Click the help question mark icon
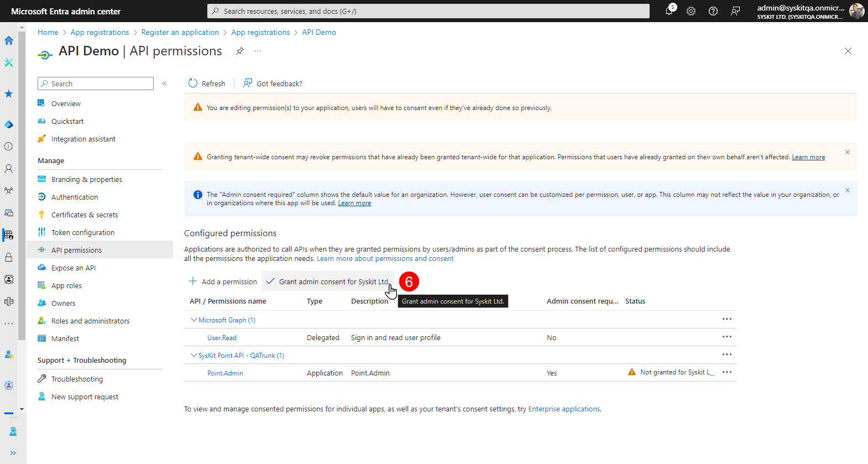 click(x=713, y=11)
